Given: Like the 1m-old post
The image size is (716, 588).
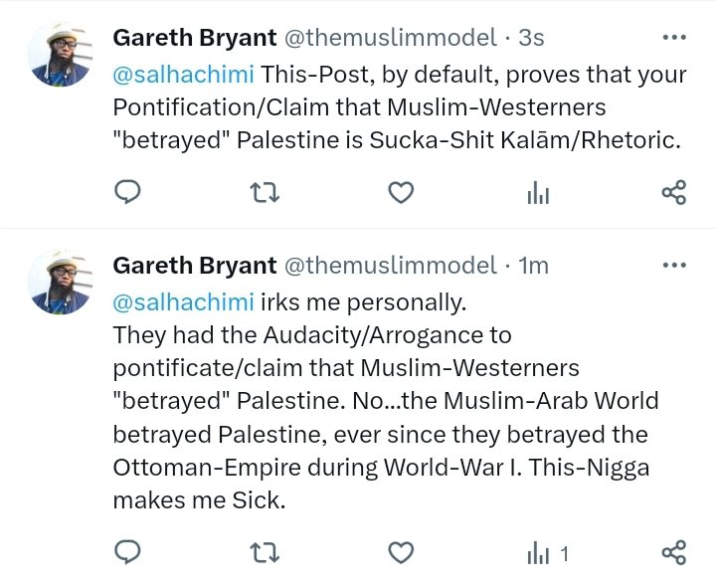Looking at the screenshot, I should pos(400,551).
